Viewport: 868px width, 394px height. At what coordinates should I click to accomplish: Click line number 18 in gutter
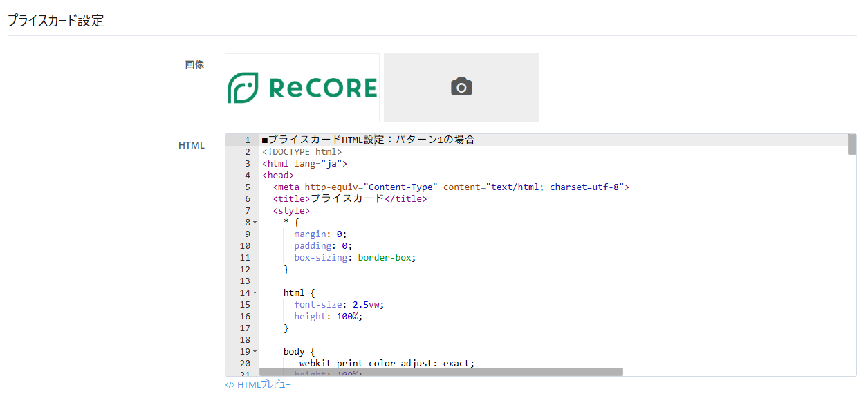(244, 339)
